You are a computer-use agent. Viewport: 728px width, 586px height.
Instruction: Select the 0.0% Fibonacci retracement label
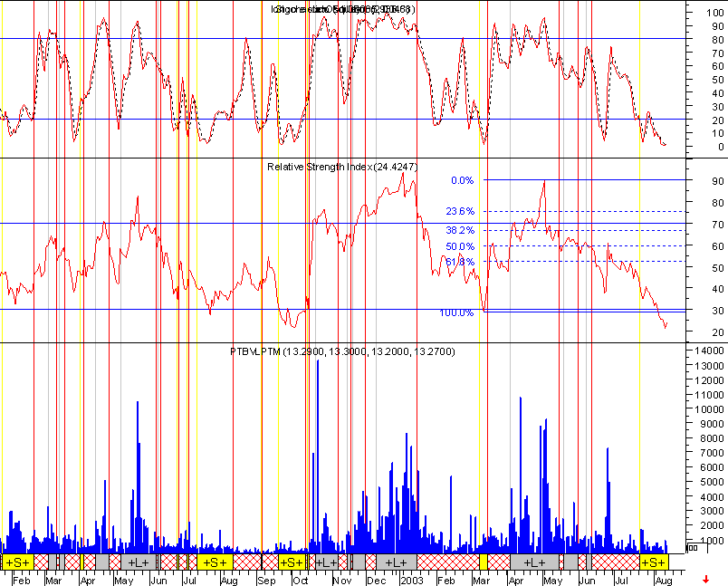[462, 180]
